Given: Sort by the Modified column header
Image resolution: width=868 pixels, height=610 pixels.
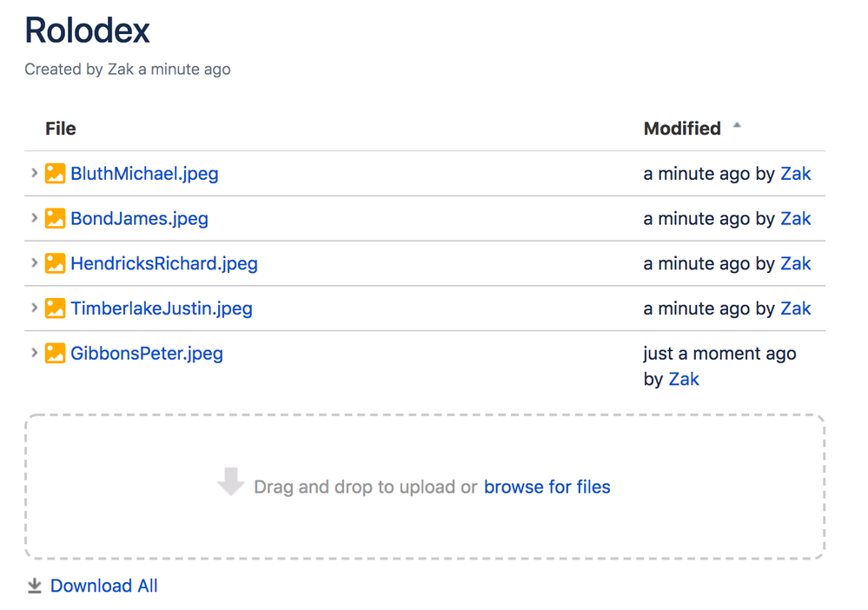Looking at the screenshot, I should 682,129.
